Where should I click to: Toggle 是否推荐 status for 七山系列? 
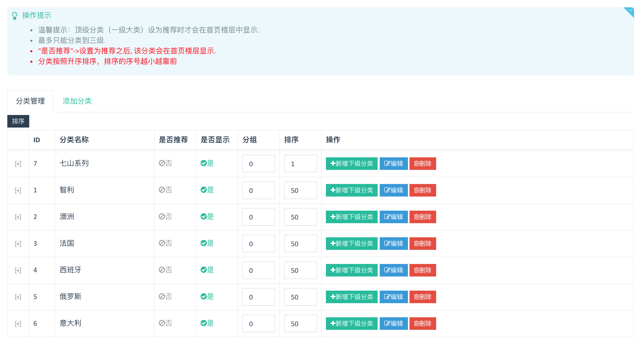[166, 163]
